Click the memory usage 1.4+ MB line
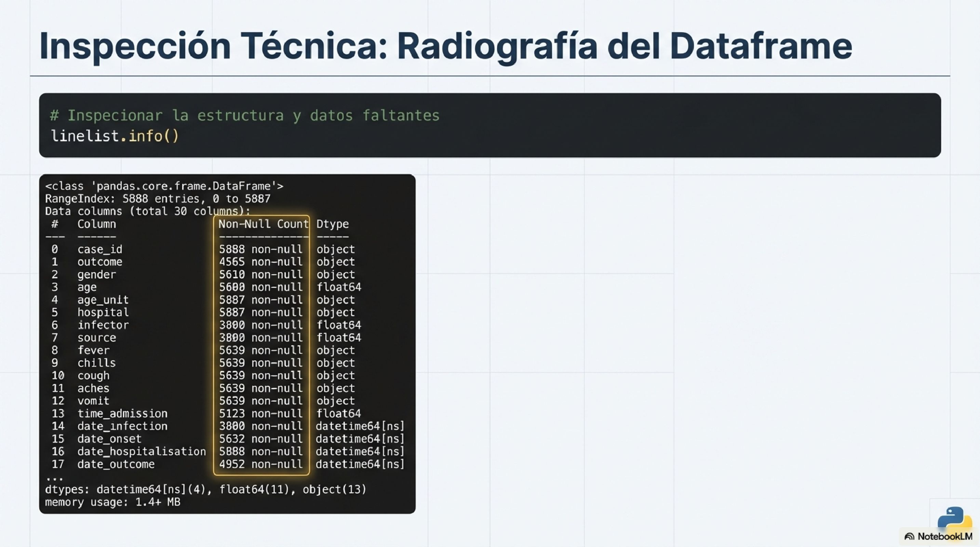 pos(113,502)
